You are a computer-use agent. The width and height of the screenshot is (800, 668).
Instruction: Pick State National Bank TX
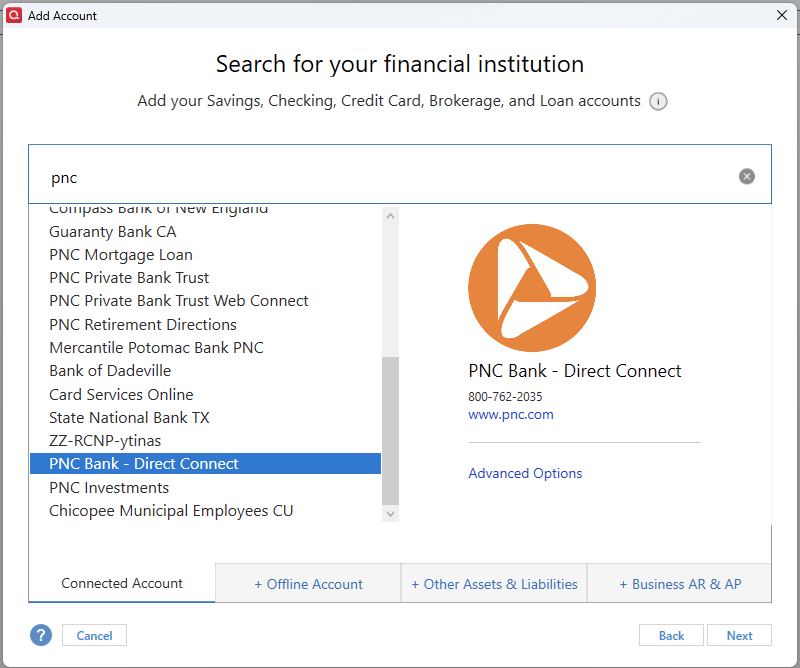[129, 417]
